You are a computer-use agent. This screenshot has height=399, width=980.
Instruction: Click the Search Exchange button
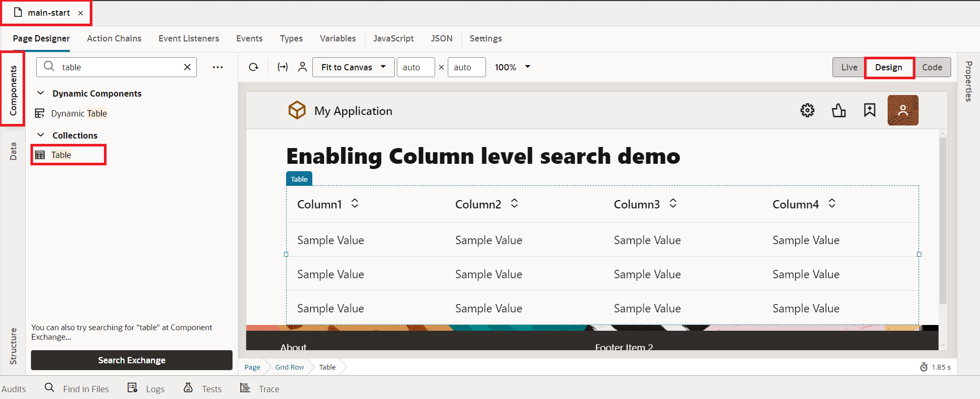point(131,360)
